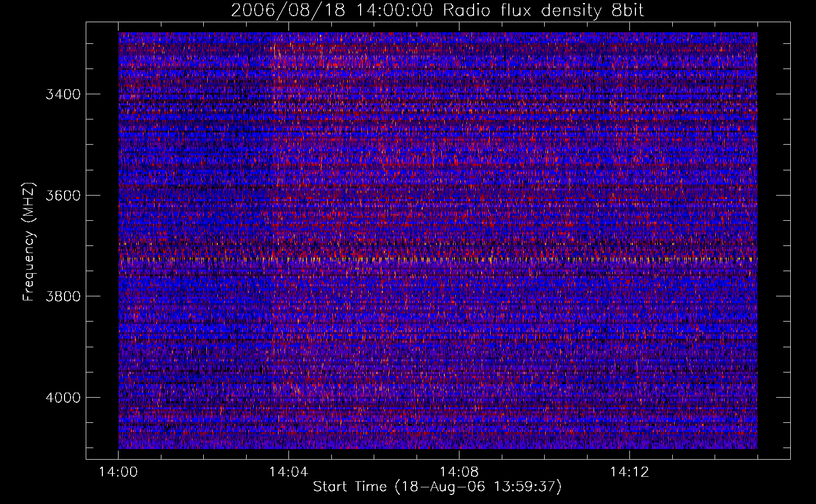Select the 3600 frequency axis label
This screenshot has height=504, width=816.
click(63, 195)
